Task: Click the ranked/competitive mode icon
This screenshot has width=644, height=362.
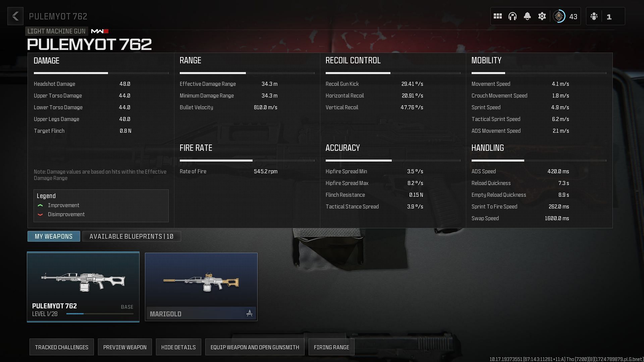Action: (x=559, y=16)
